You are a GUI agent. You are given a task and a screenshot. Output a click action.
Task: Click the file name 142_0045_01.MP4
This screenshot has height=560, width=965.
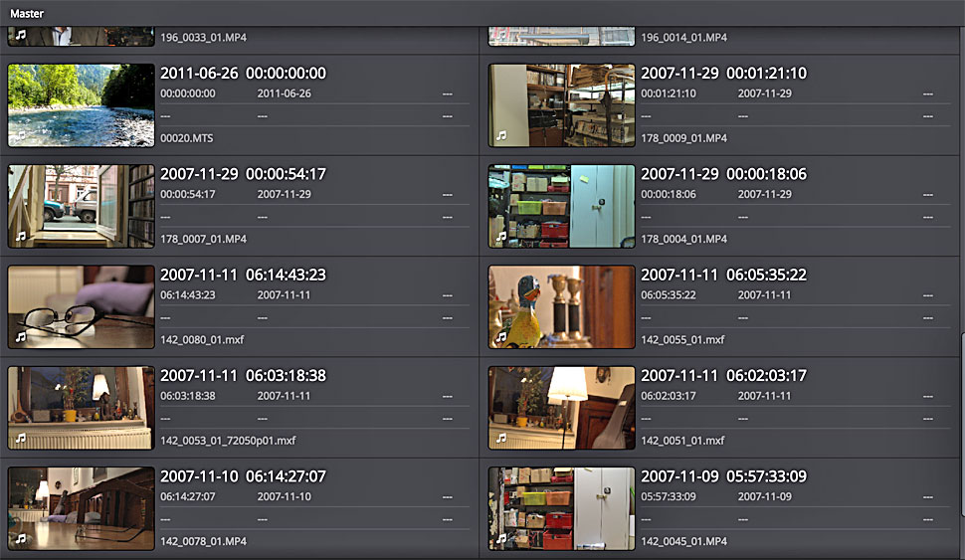pyautogui.click(x=683, y=541)
